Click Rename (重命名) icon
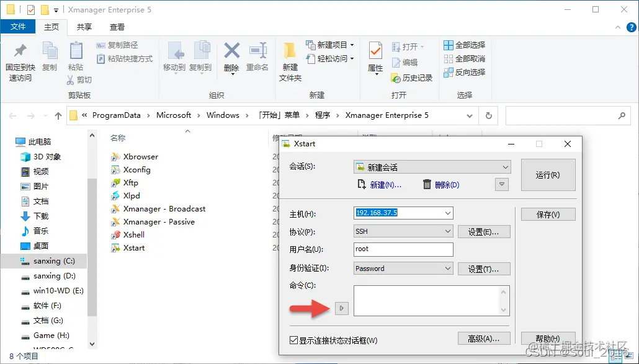The image size is (639, 364). [x=257, y=51]
